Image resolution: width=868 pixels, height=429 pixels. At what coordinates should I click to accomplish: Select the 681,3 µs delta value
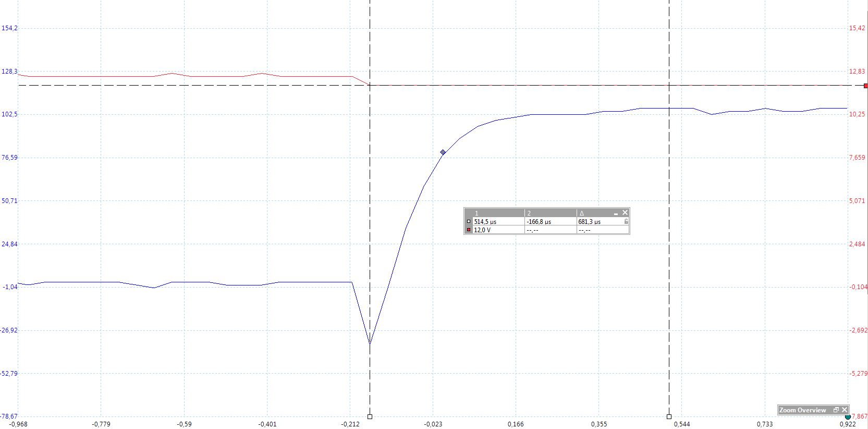click(x=589, y=222)
